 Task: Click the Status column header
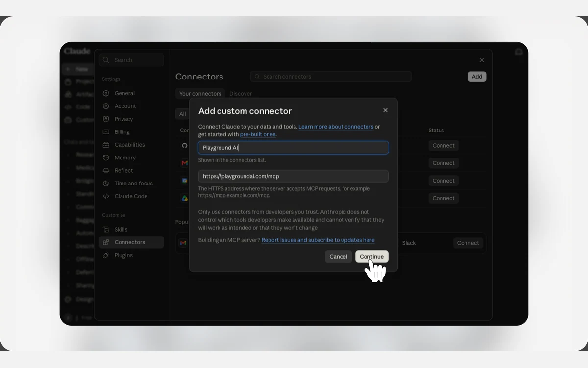click(x=436, y=131)
